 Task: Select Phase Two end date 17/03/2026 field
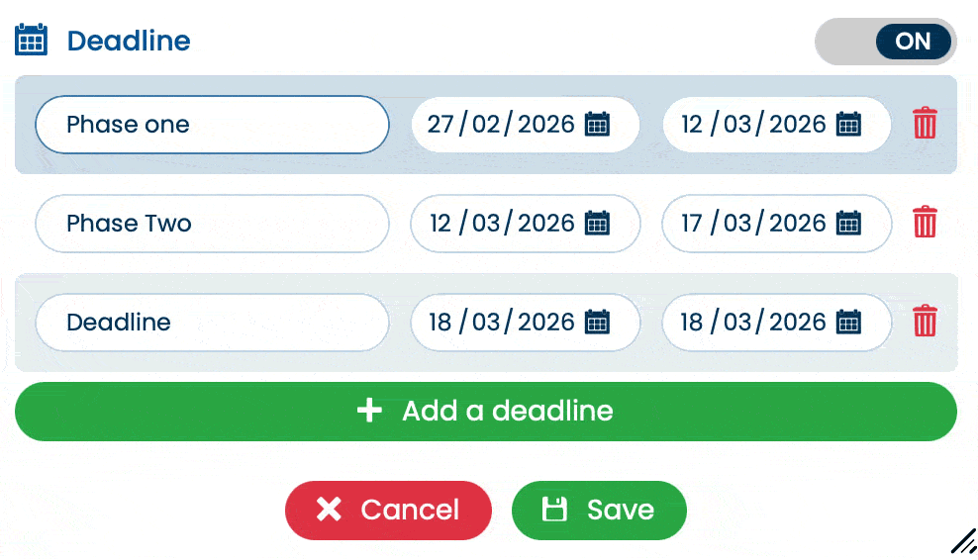click(752, 224)
